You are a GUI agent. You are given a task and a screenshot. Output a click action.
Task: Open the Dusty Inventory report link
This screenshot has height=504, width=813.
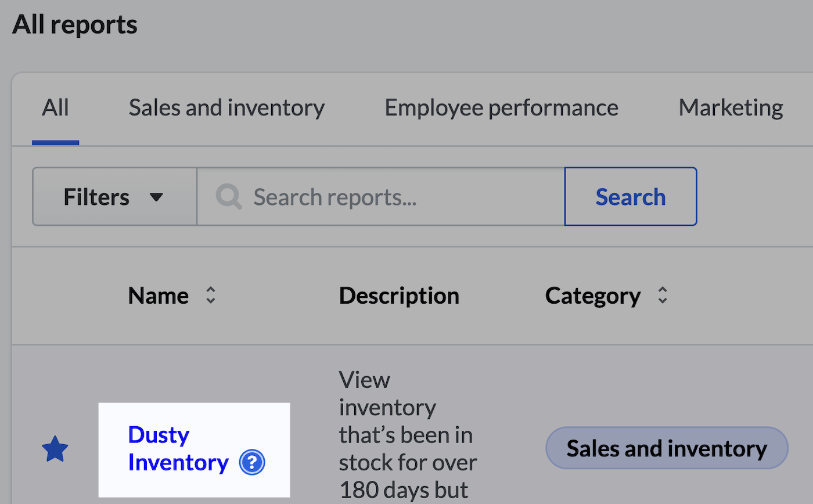click(x=179, y=448)
